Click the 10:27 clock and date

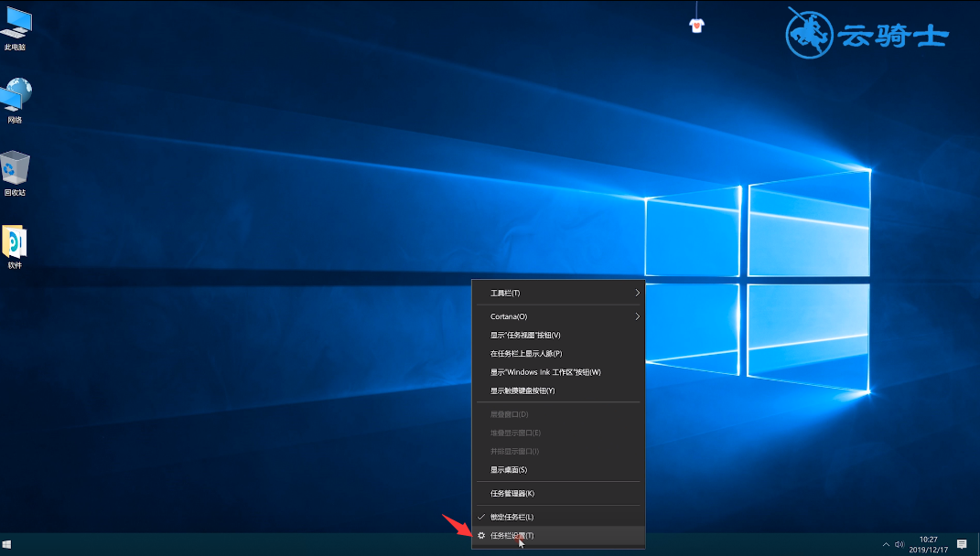pos(928,544)
